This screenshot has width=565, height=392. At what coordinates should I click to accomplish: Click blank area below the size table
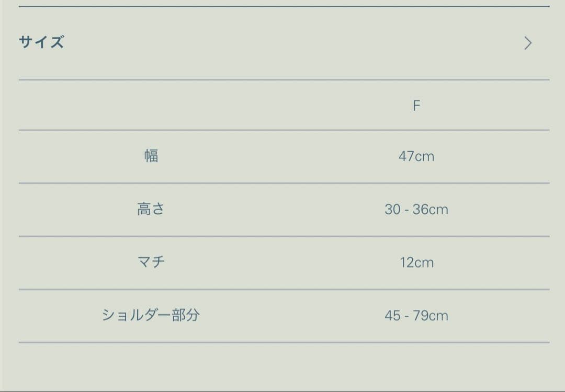pos(284,367)
